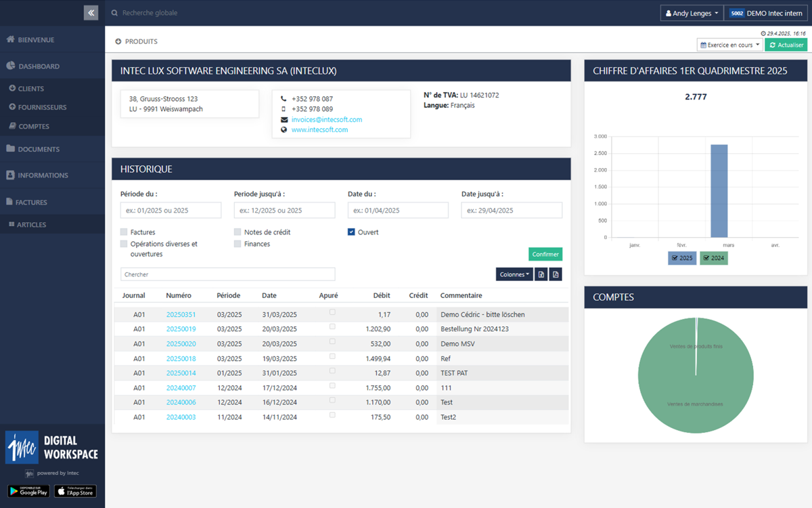The width and height of the screenshot is (812, 508).
Task: Click the blue mars bar in the chart
Action: tap(719, 191)
